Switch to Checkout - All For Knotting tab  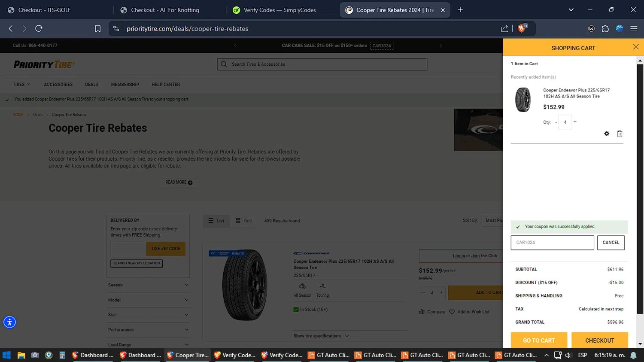pyautogui.click(x=169, y=10)
